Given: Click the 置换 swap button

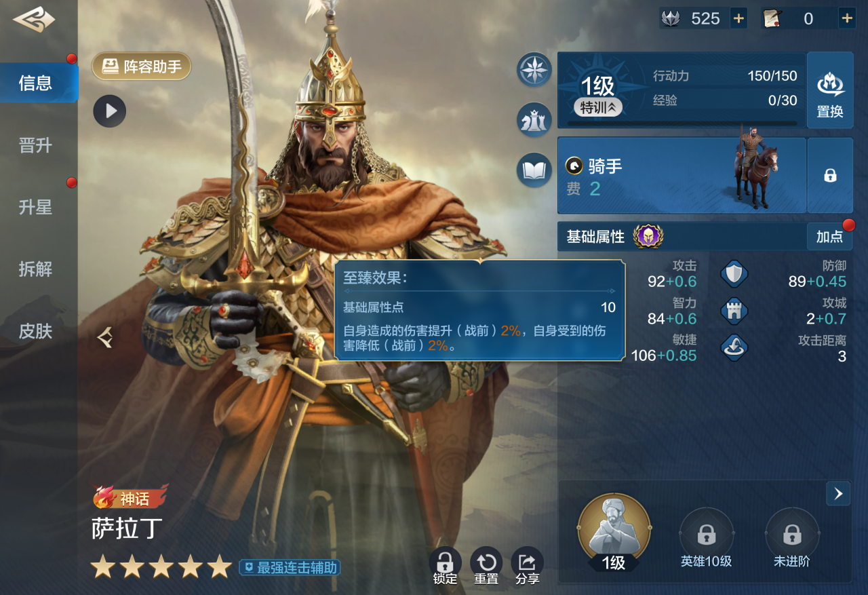Looking at the screenshot, I should tap(830, 90).
